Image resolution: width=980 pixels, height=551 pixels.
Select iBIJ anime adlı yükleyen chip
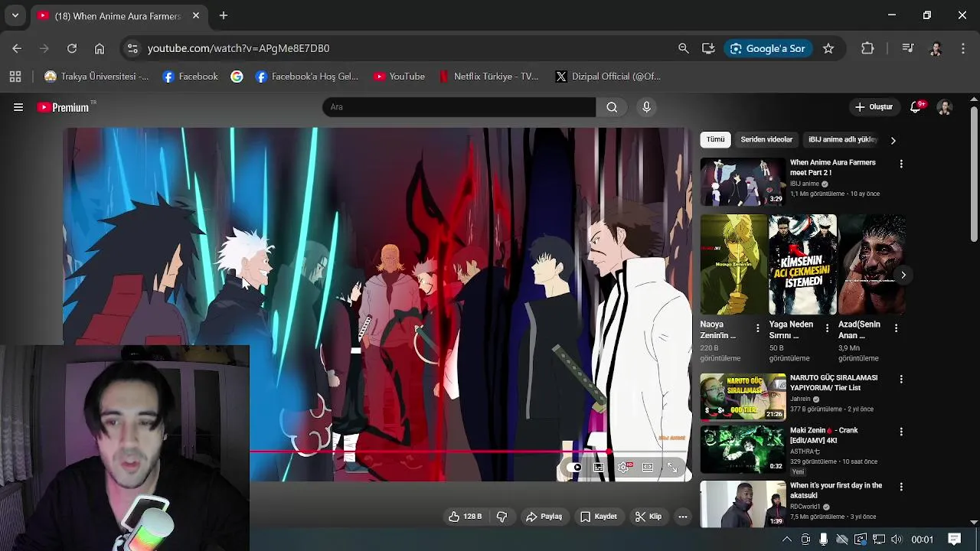point(843,140)
